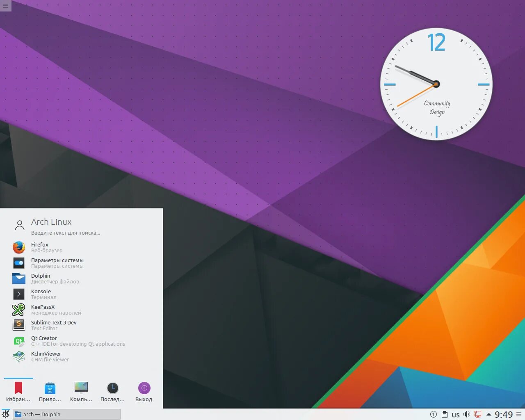The image size is (525, 420).
Task: Open the Выход leave tab
Action: [144, 392]
